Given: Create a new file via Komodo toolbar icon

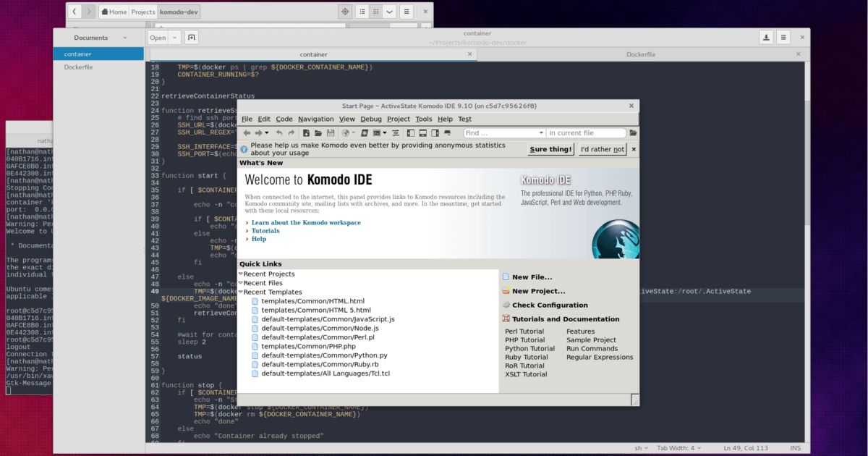Looking at the screenshot, I should click(306, 133).
